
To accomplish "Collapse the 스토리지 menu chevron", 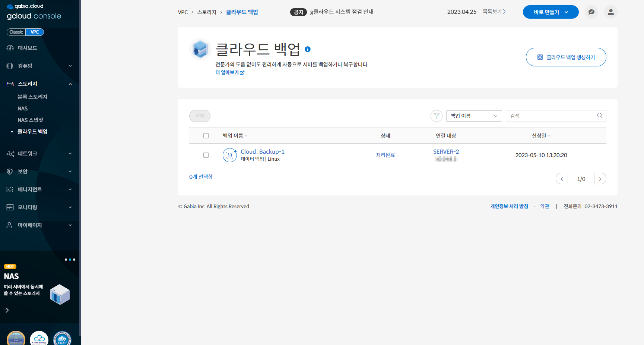I will point(70,84).
